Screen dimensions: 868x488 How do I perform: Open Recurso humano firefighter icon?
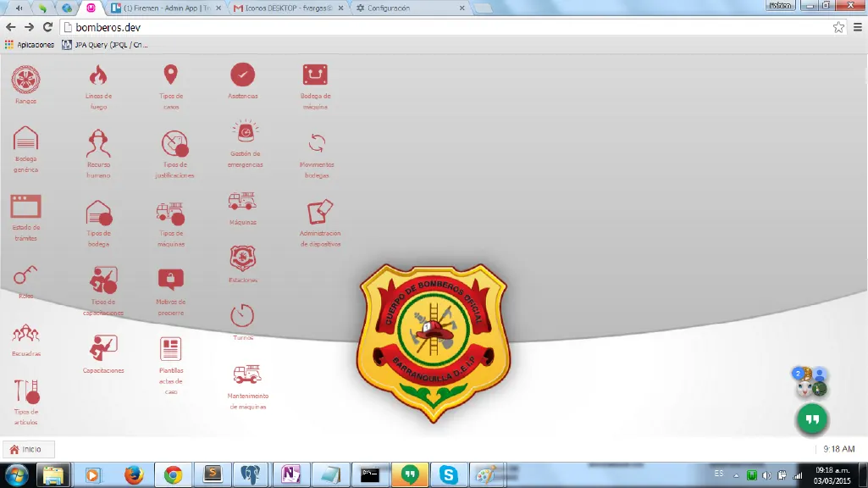(x=98, y=143)
